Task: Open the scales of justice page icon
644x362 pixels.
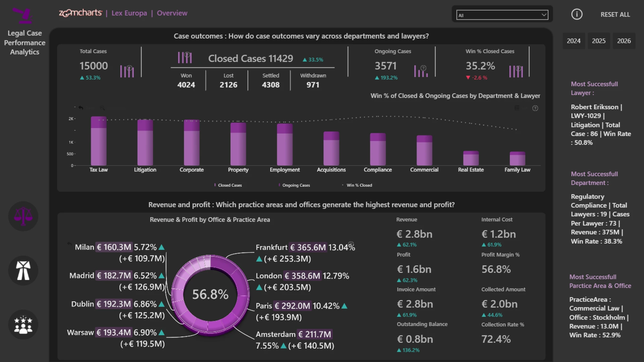Action: [x=23, y=216]
